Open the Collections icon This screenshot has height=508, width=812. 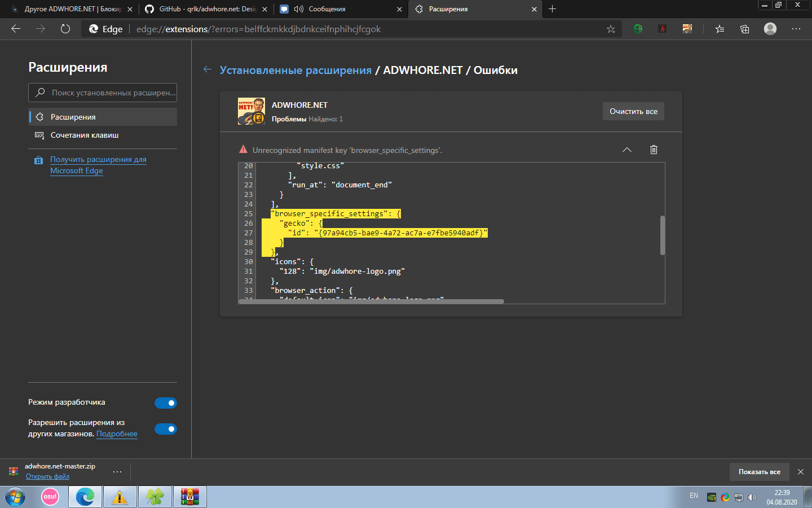(745, 29)
